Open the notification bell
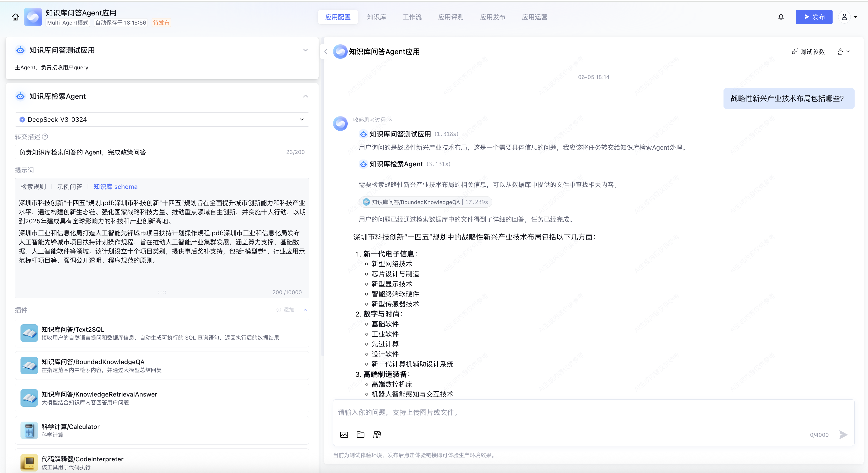The image size is (868, 473). click(x=781, y=17)
